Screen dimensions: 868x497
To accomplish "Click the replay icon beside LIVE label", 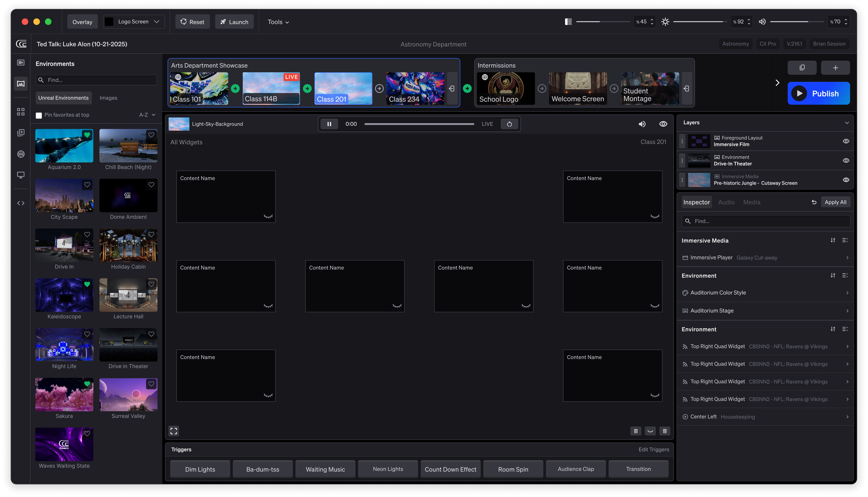I will click(509, 124).
